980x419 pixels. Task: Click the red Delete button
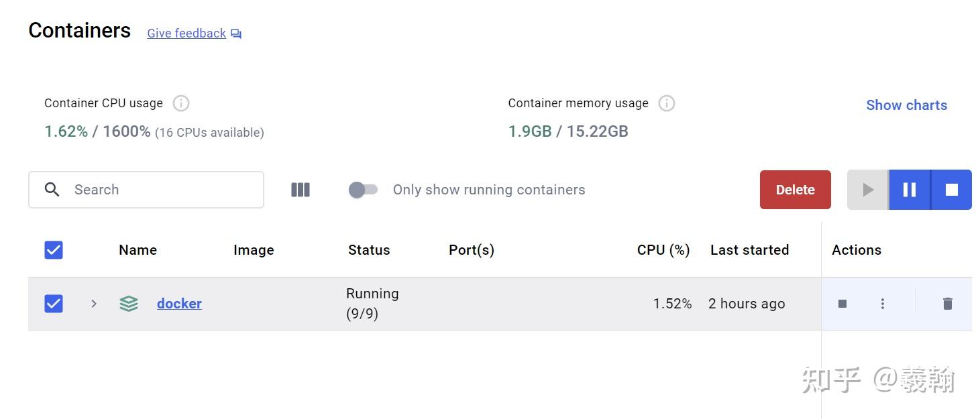795,189
